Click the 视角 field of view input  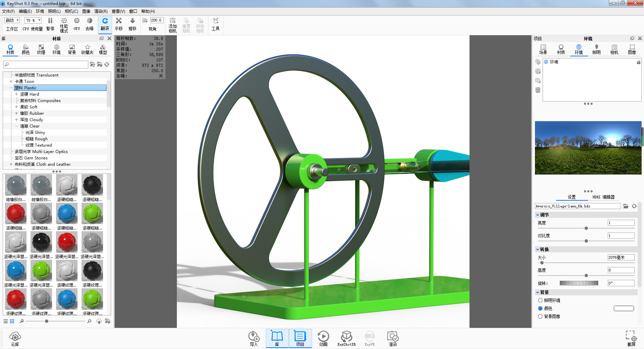click(x=157, y=20)
